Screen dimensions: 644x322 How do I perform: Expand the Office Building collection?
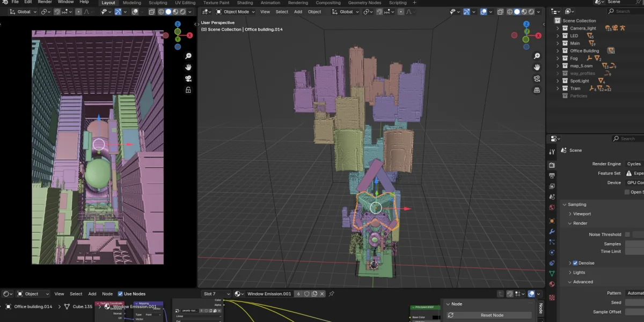click(558, 50)
